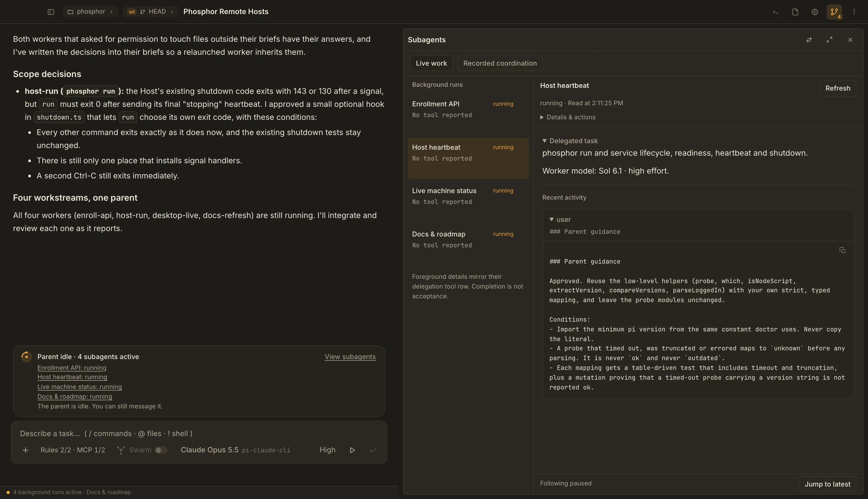This screenshot has width=868, height=499.
Task: Open the phosphor folder breadcrumb
Action: 91,12
